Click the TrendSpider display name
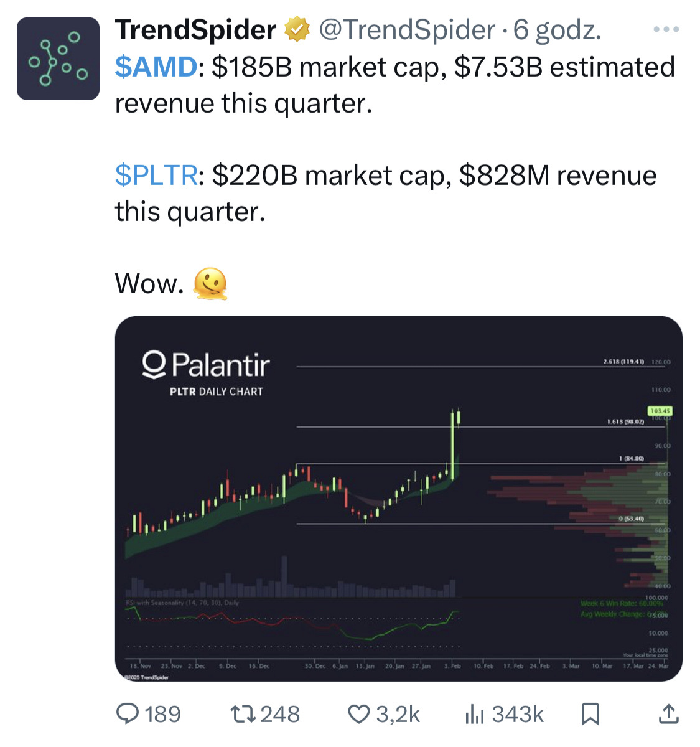The image size is (700, 747). pos(195,29)
